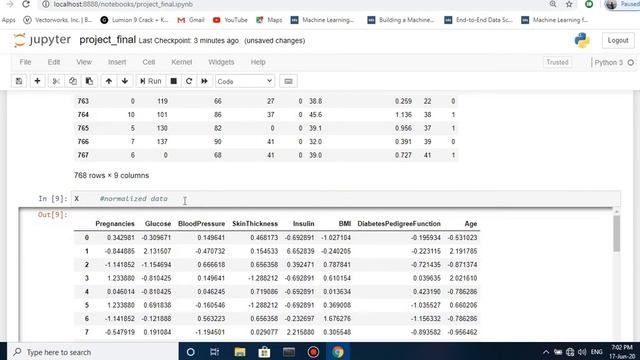Click the text 768 rows × 9 columns
Viewport: 640px width, 360px height.
tap(111, 176)
